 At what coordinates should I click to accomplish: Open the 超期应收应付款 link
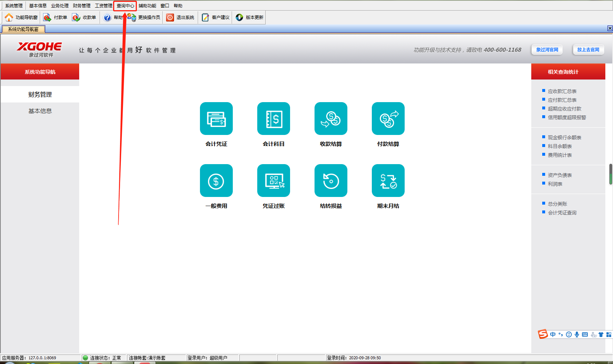[x=564, y=109]
